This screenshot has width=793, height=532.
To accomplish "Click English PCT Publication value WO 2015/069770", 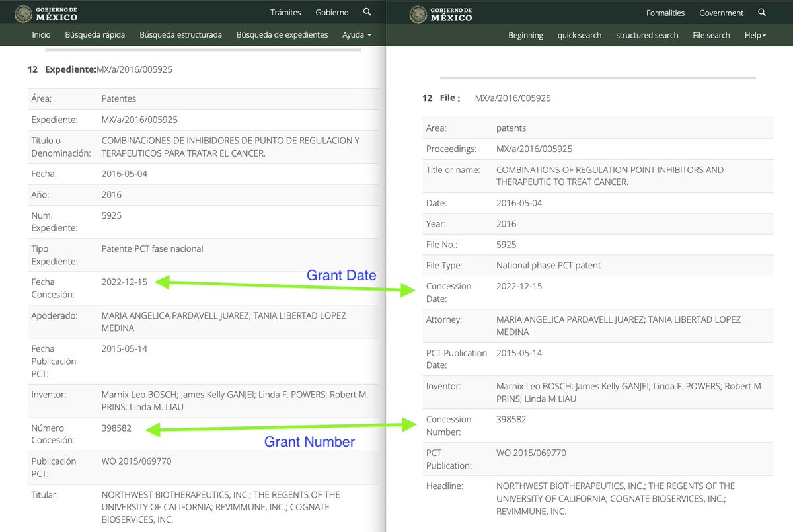I will pos(531,453).
